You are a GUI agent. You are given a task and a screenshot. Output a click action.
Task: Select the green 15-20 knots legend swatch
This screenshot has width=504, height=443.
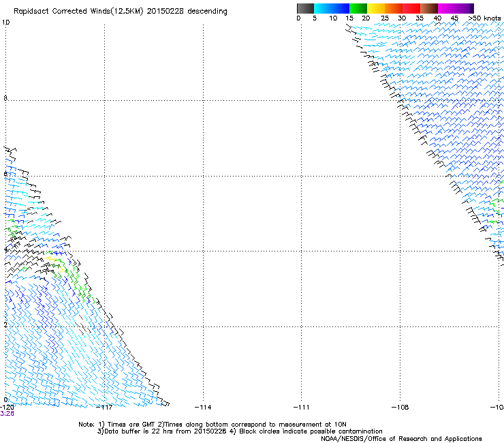point(358,8)
